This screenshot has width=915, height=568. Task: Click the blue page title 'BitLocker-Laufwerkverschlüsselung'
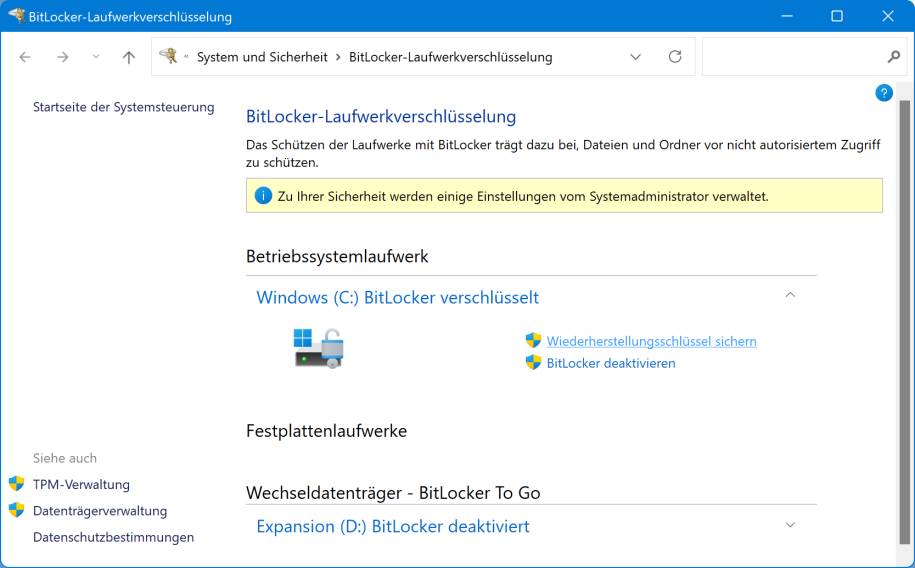click(381, 116)
